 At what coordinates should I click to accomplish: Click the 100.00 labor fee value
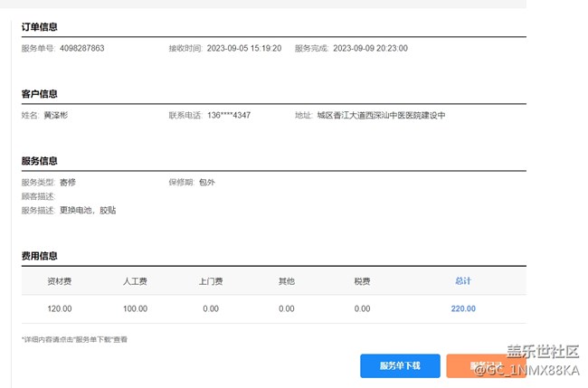(135, 308)
